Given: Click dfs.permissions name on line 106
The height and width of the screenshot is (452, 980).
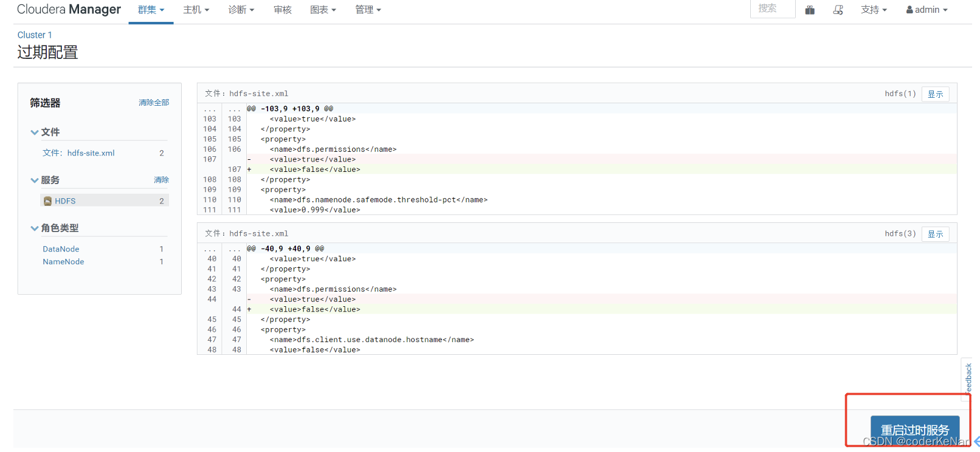Looking at the screenshot, I should click(333, 149).
